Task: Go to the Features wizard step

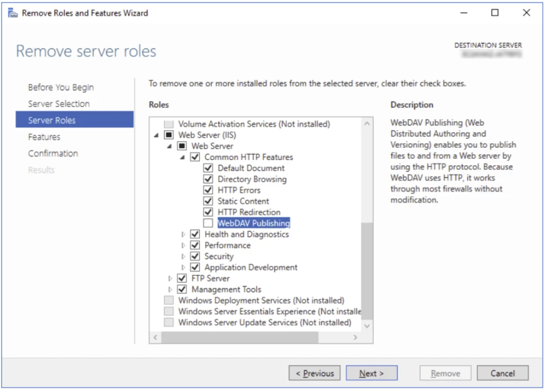Action: point(44,137)
